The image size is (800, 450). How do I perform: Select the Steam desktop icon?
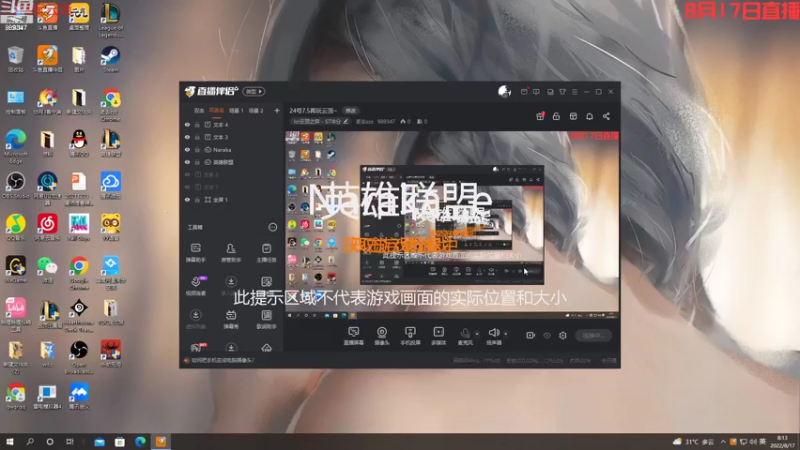click(x=110, y=60)
